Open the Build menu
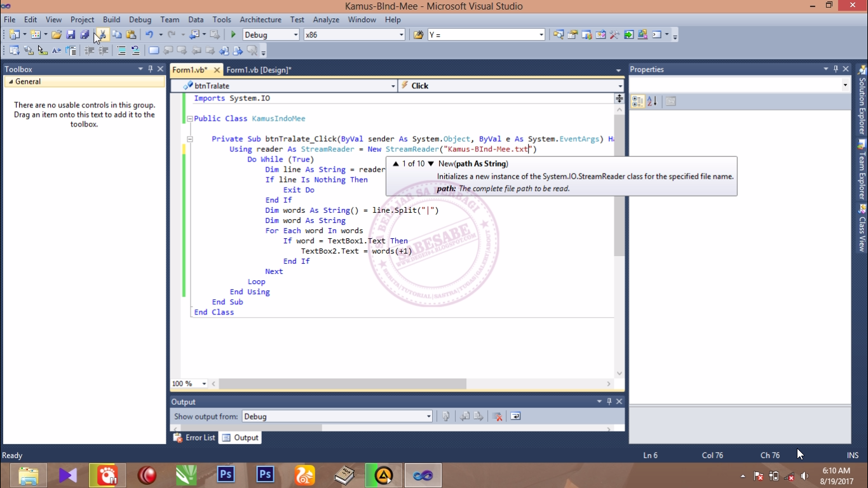 (x=111, y=20)
